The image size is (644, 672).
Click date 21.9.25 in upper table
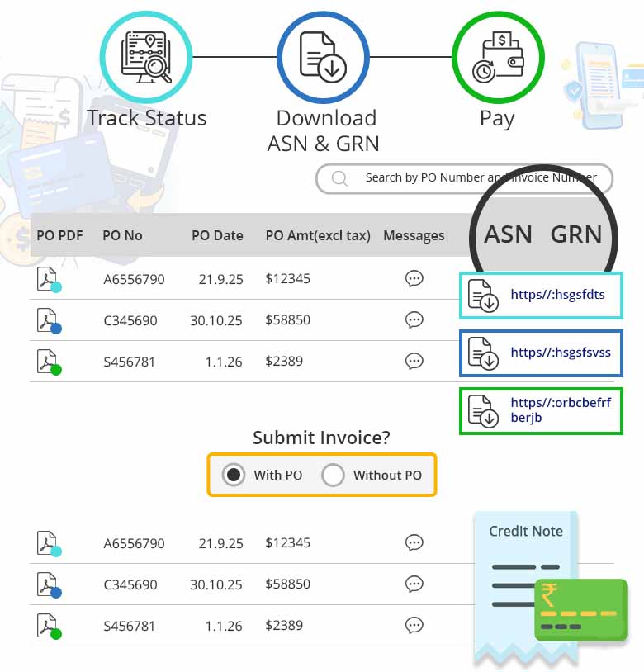click(220, 279)
